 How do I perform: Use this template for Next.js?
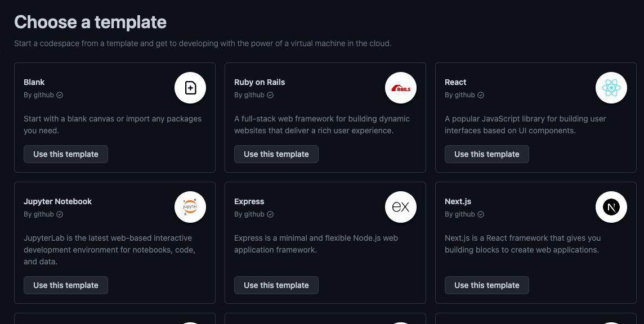point(486,285)
